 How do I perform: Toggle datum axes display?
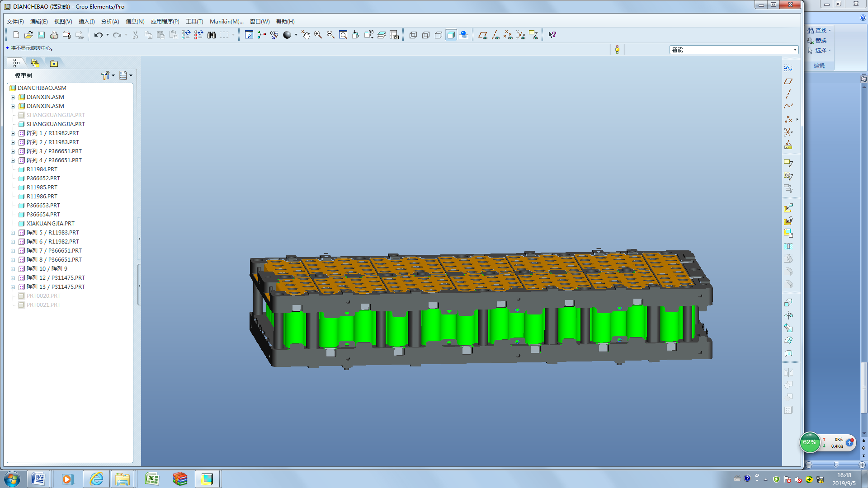(x=495, y=35)
